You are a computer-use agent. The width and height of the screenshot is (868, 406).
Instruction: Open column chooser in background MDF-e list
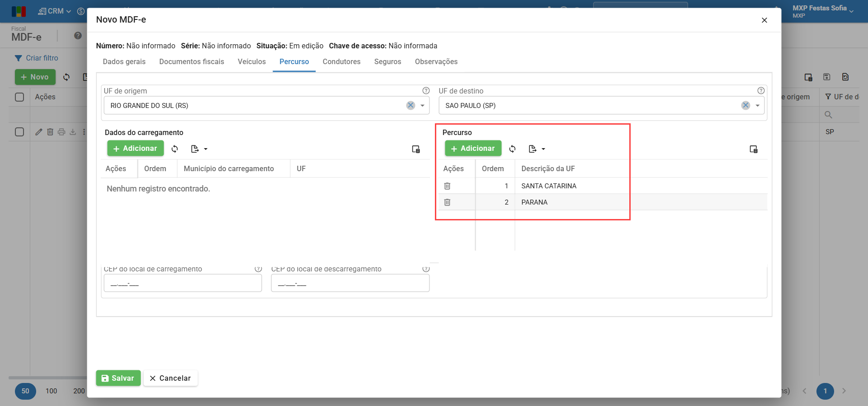[x=809, y=77]
